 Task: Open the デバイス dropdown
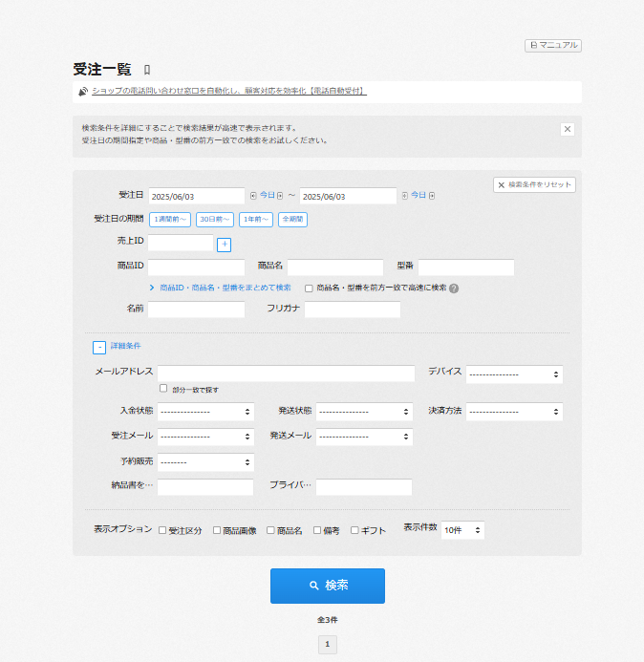click(x=514, y=374)
